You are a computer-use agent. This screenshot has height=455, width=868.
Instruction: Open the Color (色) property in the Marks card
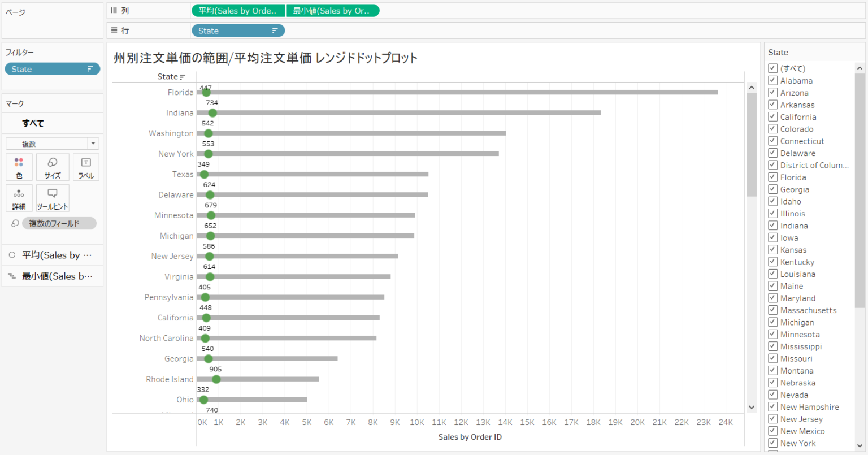[19, 167]
